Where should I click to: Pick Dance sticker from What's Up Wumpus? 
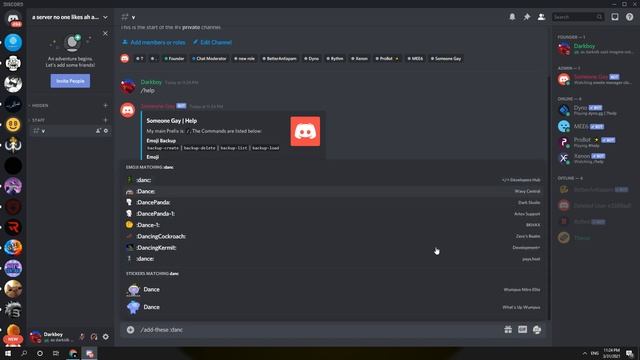[333, 307]
